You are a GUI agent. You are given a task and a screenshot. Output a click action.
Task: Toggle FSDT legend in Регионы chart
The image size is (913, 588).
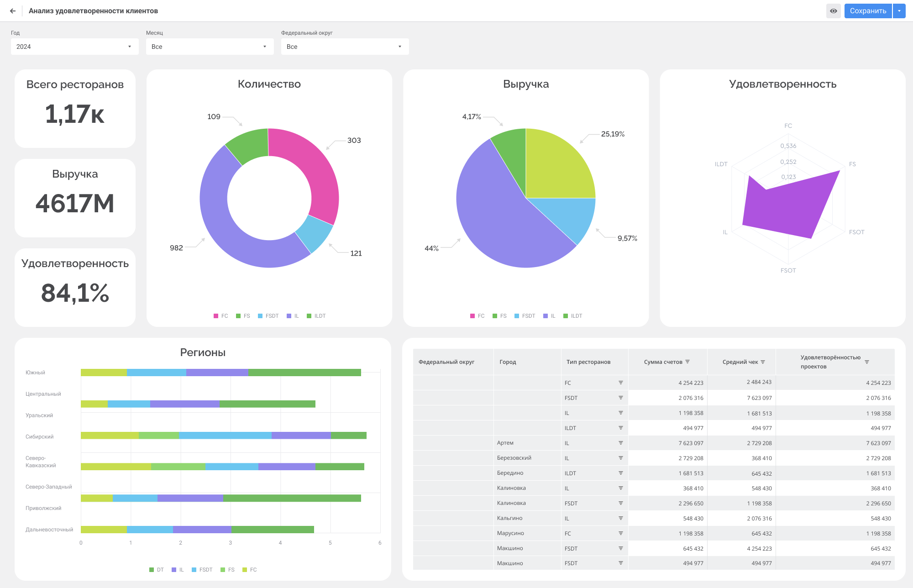click(202, 570)
